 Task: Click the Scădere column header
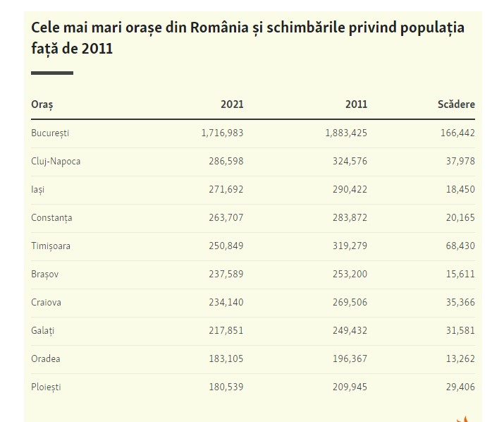[x=456, y=104]
